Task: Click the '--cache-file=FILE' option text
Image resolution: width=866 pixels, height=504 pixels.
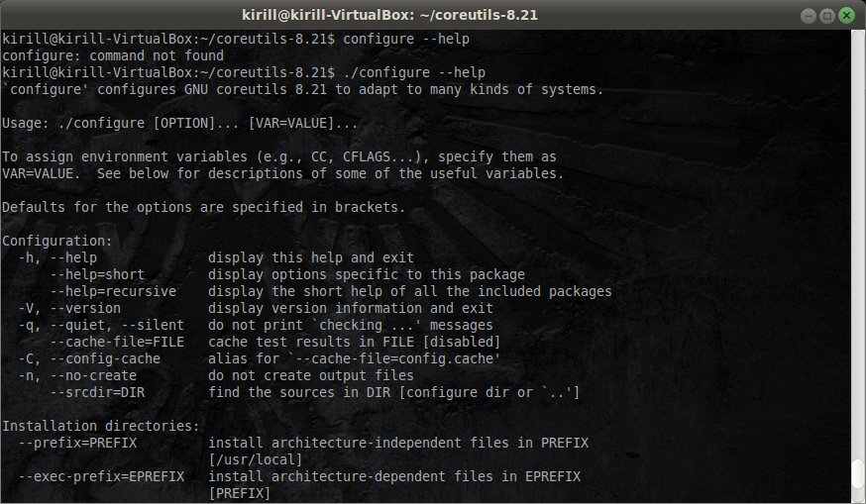Action: point(117,342)
